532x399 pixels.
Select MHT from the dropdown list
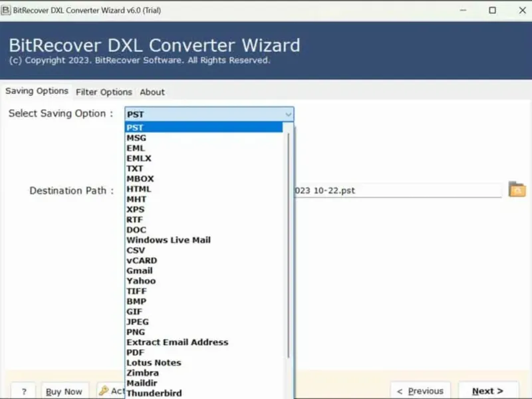[204, 199]
